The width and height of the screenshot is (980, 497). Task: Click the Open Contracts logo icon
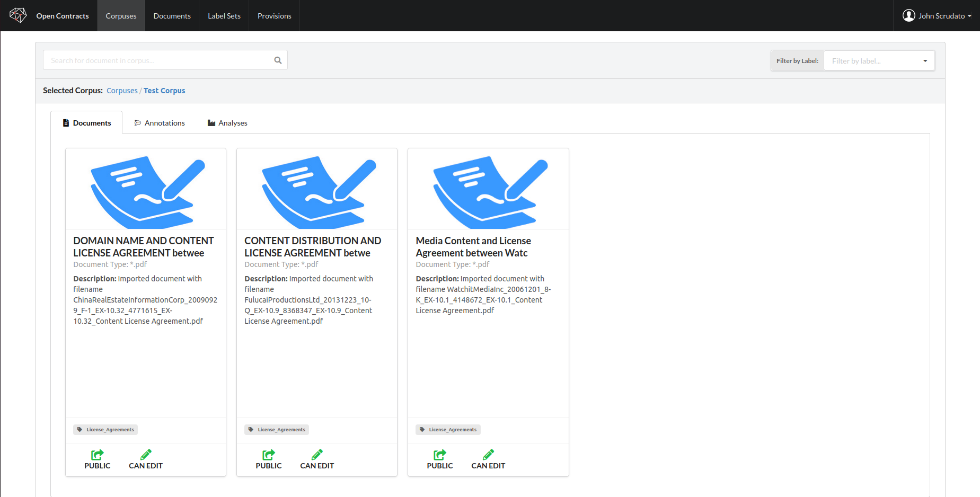click(x=18, y=15)
